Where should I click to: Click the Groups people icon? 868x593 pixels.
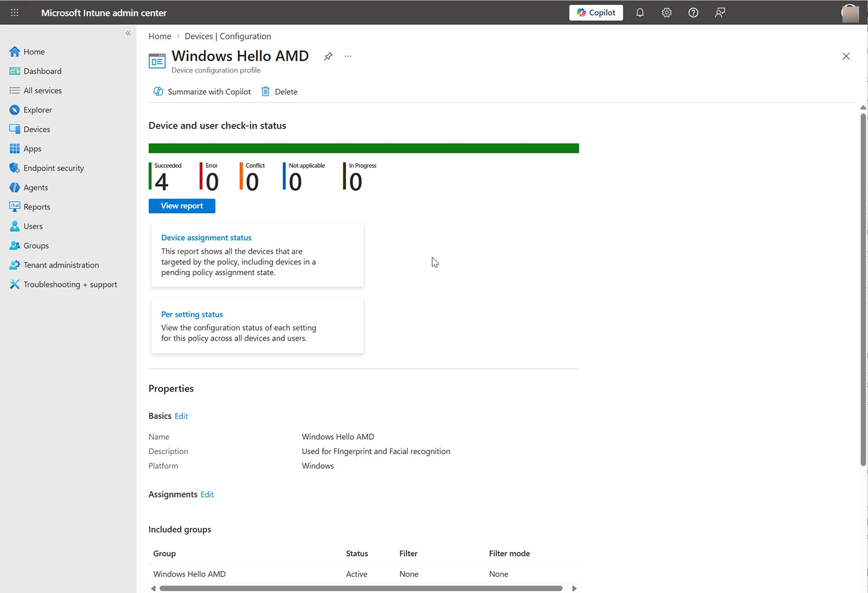pyautogui.click(x=14, y=245)
